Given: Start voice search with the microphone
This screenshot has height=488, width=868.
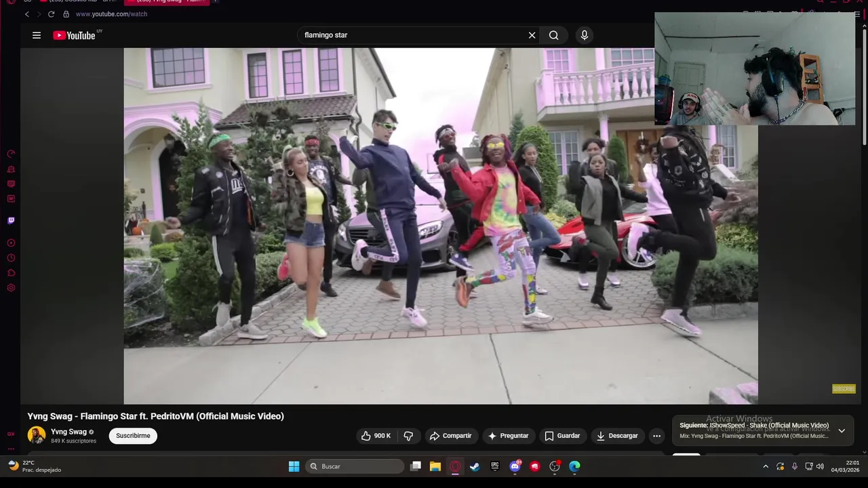Looking at the screenshot, I should [x=585, y=35].
